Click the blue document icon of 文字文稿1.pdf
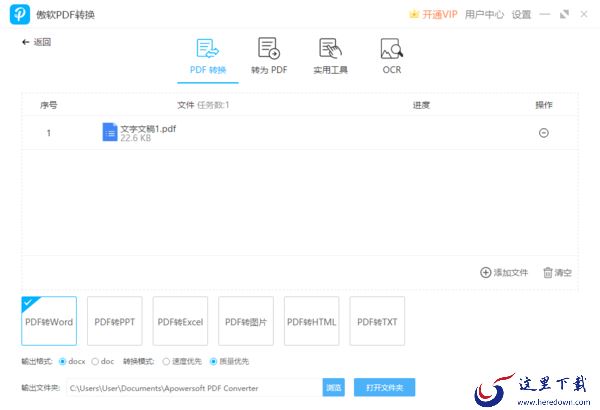 point(110,132)
